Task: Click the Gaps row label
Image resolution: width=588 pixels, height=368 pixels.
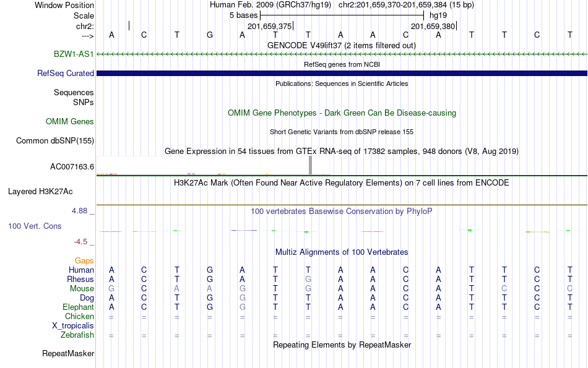Action: tap(84, 260)
